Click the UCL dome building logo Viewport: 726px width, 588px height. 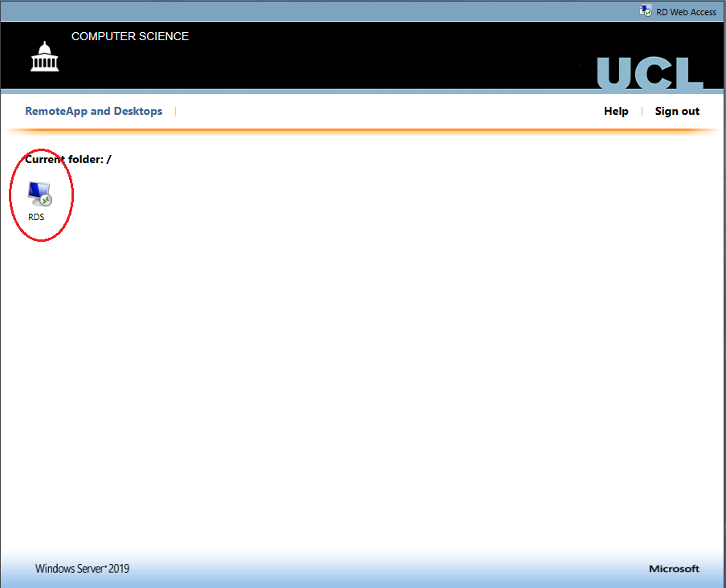45,57
